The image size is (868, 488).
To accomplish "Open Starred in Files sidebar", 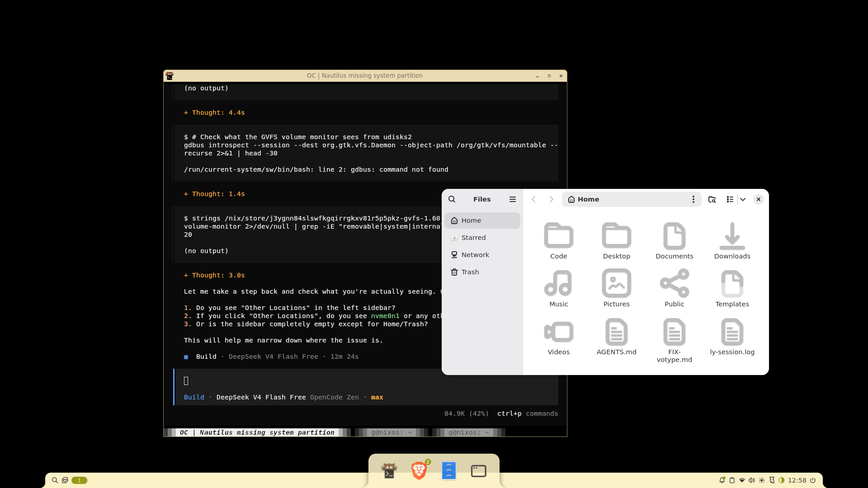I will pyautogui.click(x=482, y=238).
